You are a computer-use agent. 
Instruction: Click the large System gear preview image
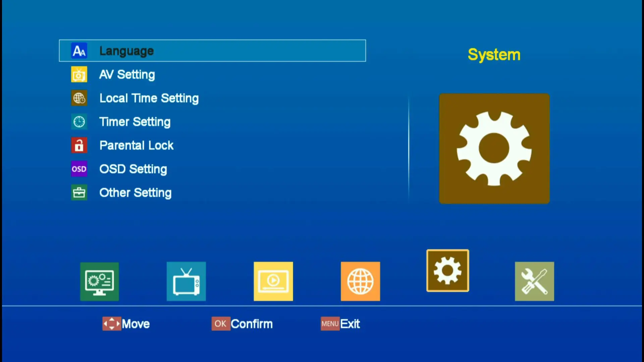pos(494,148)
